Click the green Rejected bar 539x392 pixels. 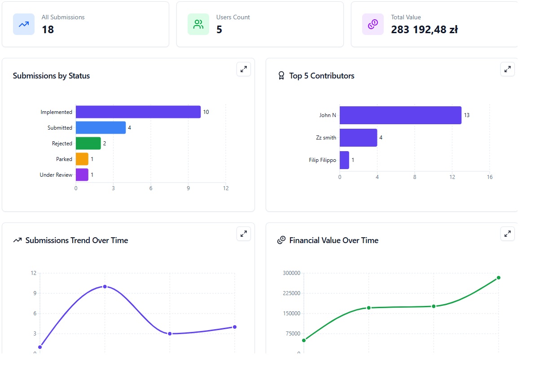pyautogui.click(x=88, y=144)
